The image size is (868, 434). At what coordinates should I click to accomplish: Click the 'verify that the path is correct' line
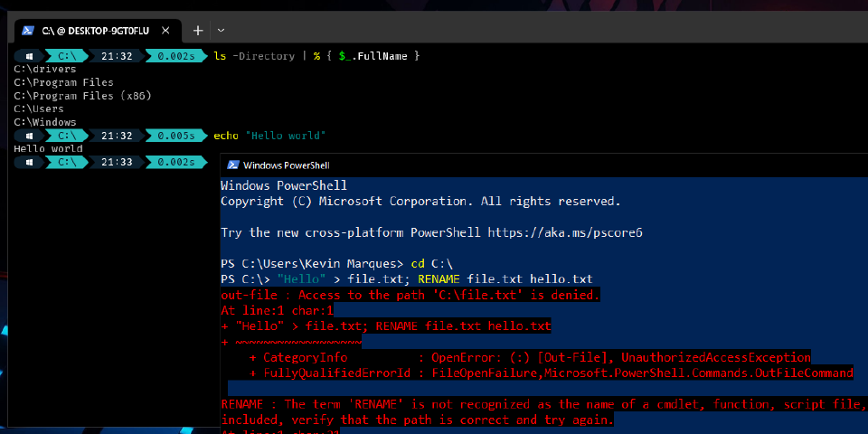pos(418,419)
